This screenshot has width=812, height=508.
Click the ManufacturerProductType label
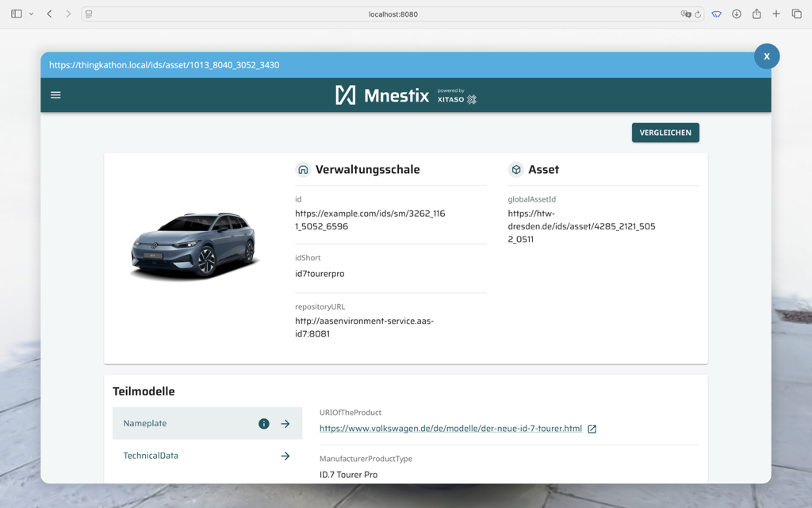click(366, 459)
